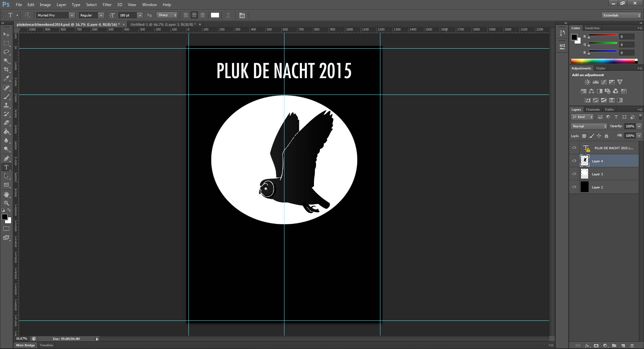The width and height of the screenshot is (644, 349).
Task: Select the Lasso tool
Action: (x=6, y=52)
